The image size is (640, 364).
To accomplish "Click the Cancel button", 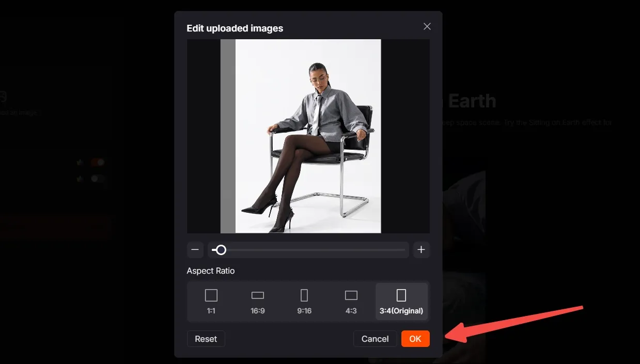I will pyautogui.click(x=375, y=339).
